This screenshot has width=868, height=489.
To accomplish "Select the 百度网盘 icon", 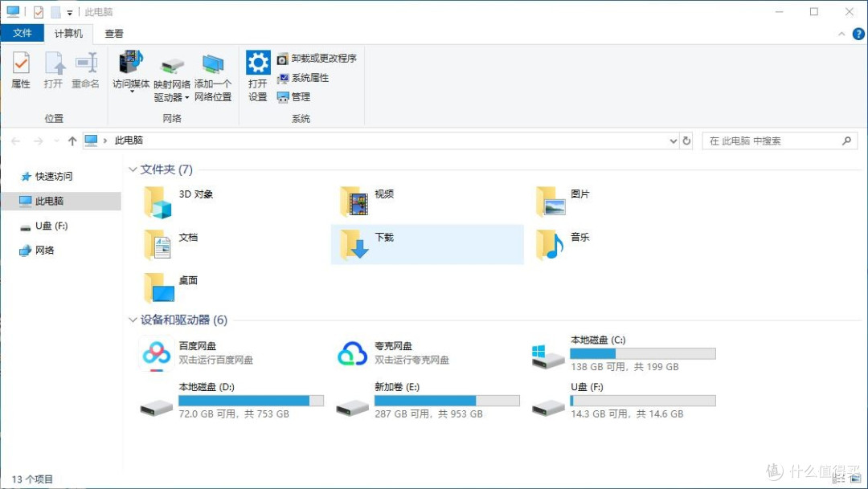I will (156, 353).
